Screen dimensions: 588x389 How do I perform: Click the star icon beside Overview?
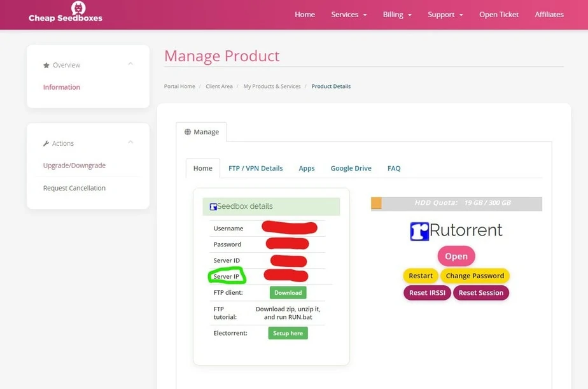(46, 66)
